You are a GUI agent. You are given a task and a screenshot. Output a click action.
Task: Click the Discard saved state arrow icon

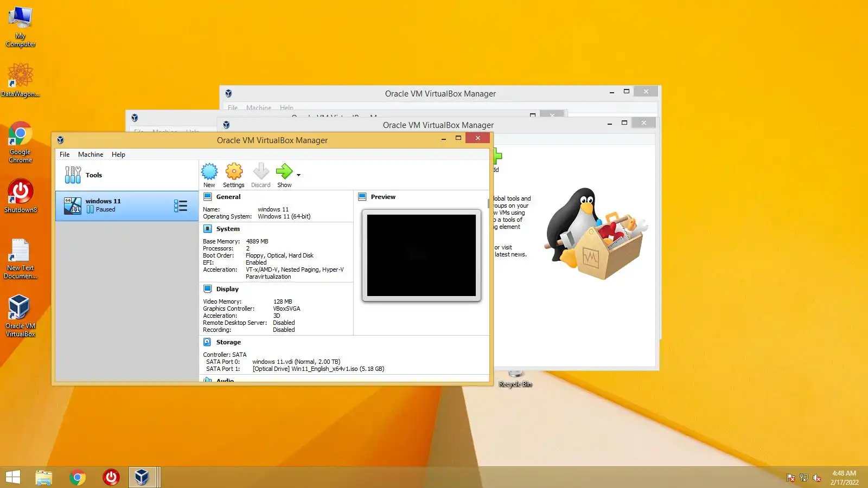[x=261, y=175]
